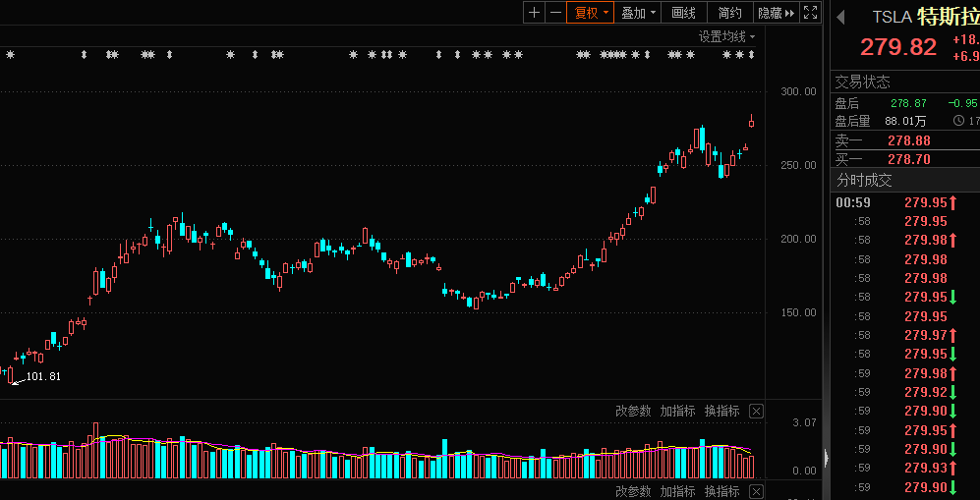Click the vertical splitter handle beside panel
This screenshot has height=500, width=980.
[827, 459]
